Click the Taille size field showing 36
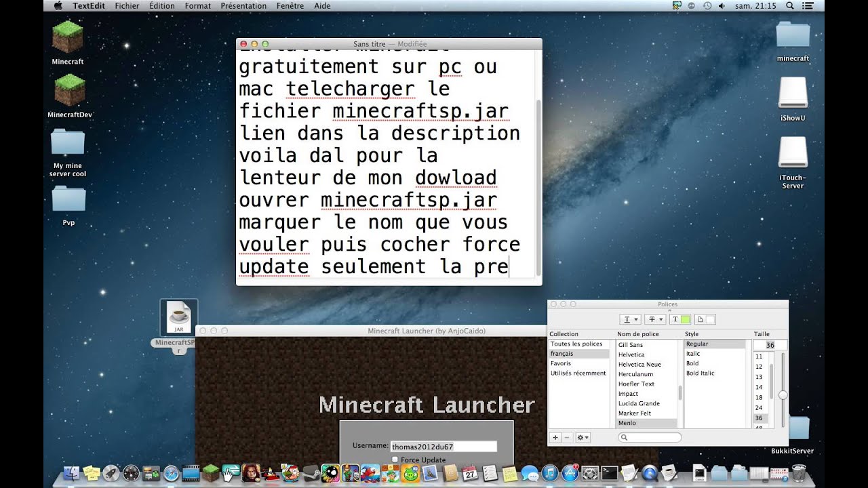 [x=770, y=345]
